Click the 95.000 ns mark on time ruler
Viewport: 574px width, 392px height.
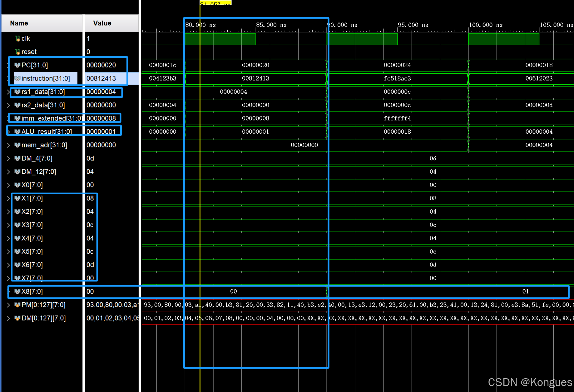pos(413,25)
